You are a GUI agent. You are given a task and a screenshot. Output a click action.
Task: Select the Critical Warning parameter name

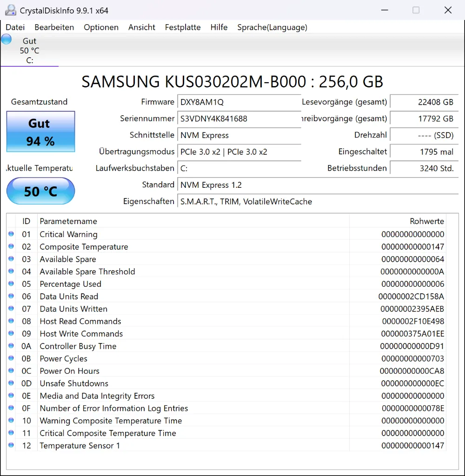tap(69, 234)
